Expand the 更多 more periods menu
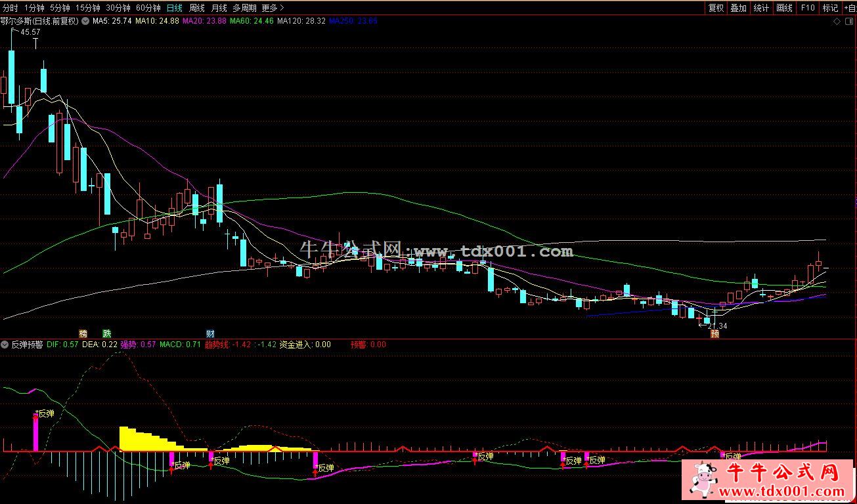Screen dimensions: 857x504 [x=273, y=8]
